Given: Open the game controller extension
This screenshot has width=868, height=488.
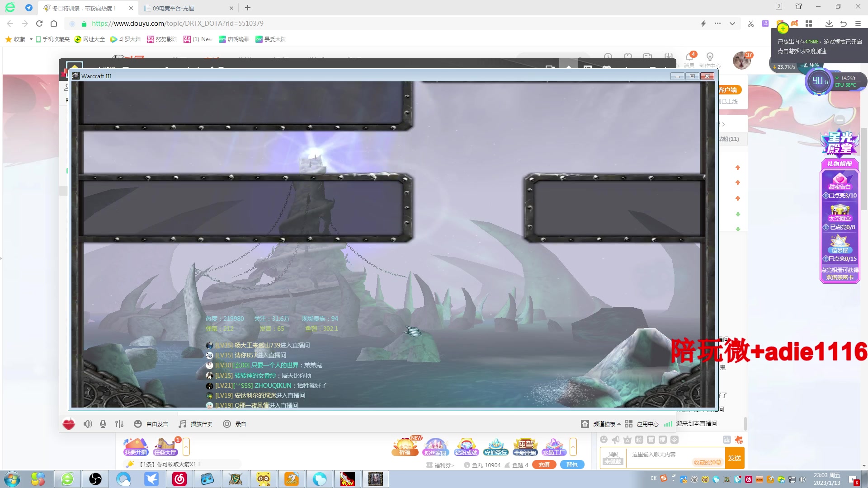Looking at the screenshot, I should (794, 23).
